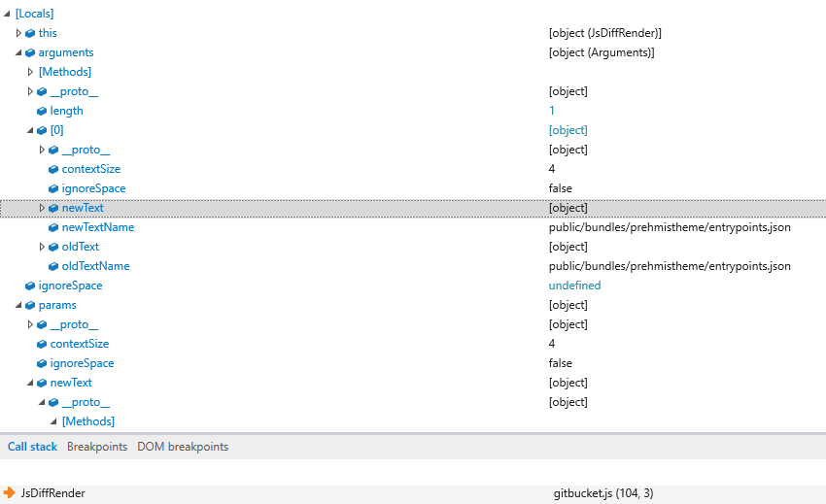Click cube icon beside oldTextName
The width and height of the screenshot is (826, 504).
coord(53,266)
